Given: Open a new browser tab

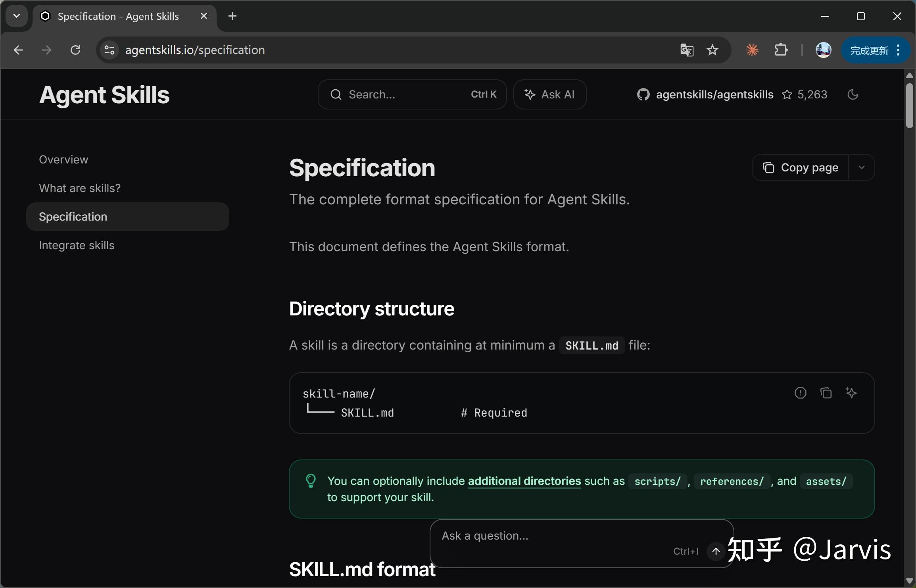Looking at the screenshot, I should [232, 16].
